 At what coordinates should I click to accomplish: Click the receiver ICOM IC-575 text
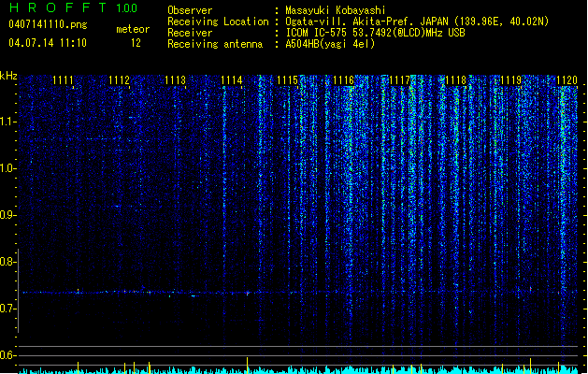376,33
